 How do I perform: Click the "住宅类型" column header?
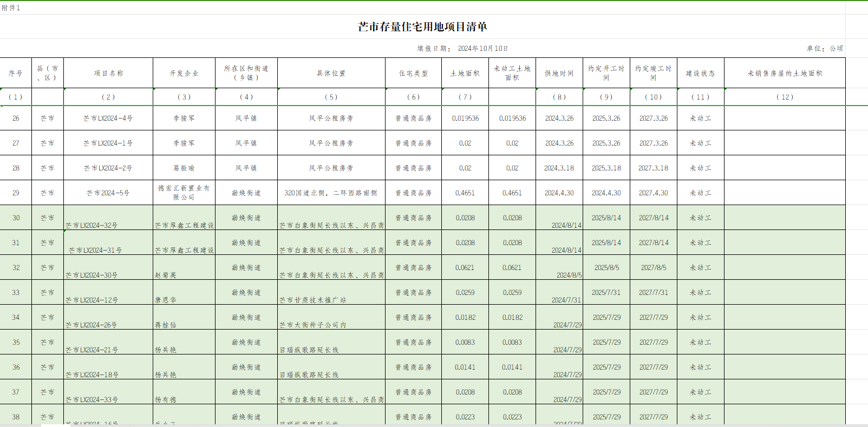coord(414,73)
